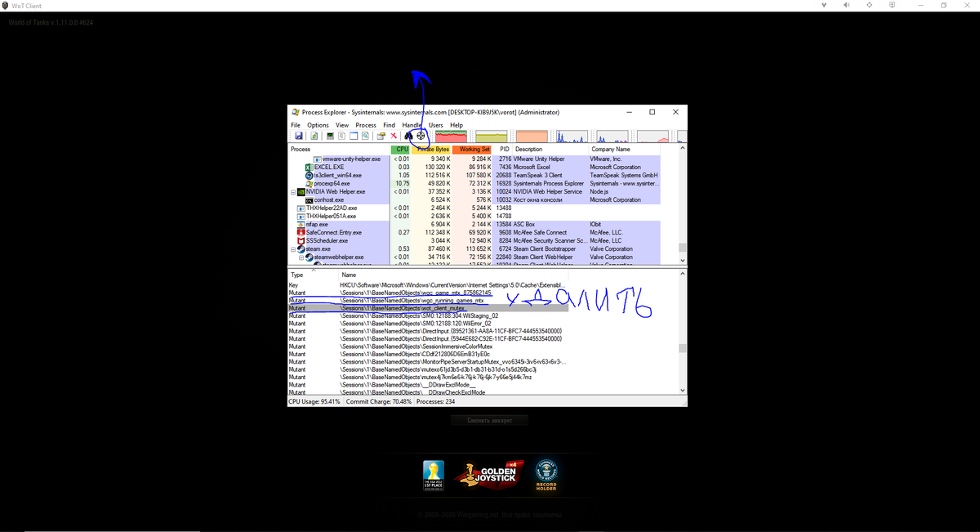980x532 pixels.
Task: Click the crosshair Find Window's Process icon
Action: [x=421, y=136]
